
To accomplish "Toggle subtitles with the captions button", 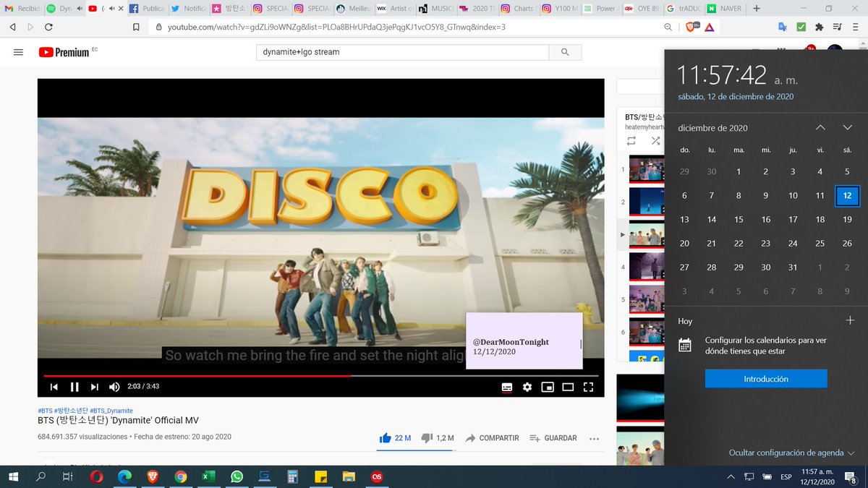I will 507,387.
